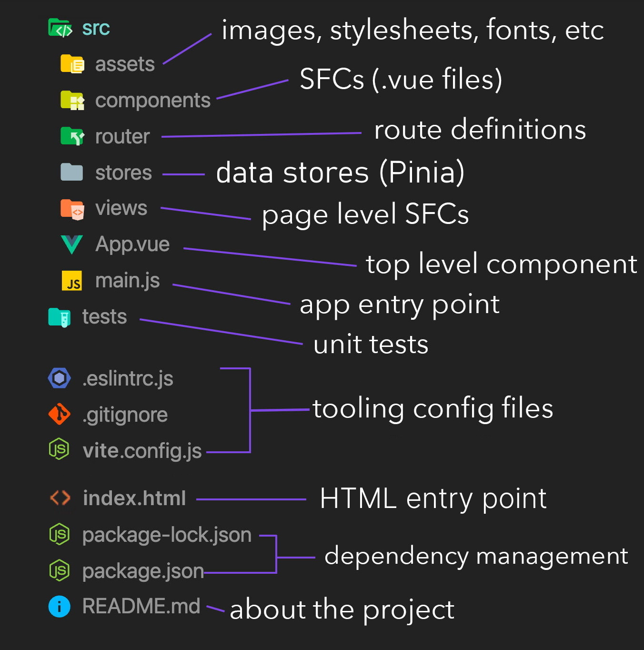Click the teal tests folder icon
644x650 pixels.
tap(60, 317)
